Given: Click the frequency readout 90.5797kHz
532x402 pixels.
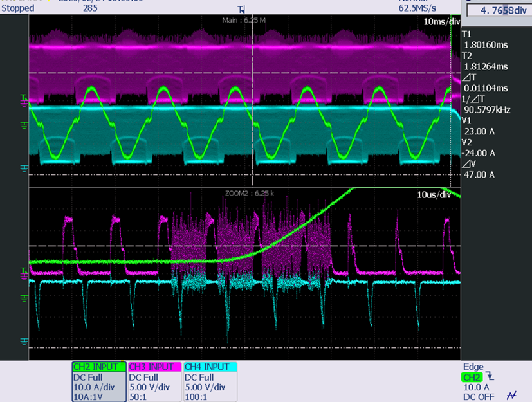Looking at the screenshot, I should coord(487,110).
